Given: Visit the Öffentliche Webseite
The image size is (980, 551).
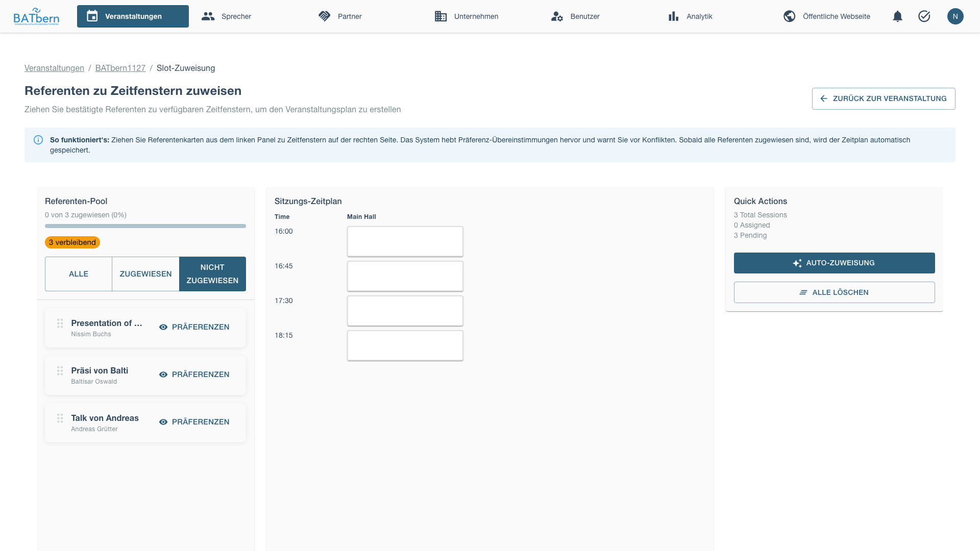Looking at the screenshot, I should click(x=827, y=16).
